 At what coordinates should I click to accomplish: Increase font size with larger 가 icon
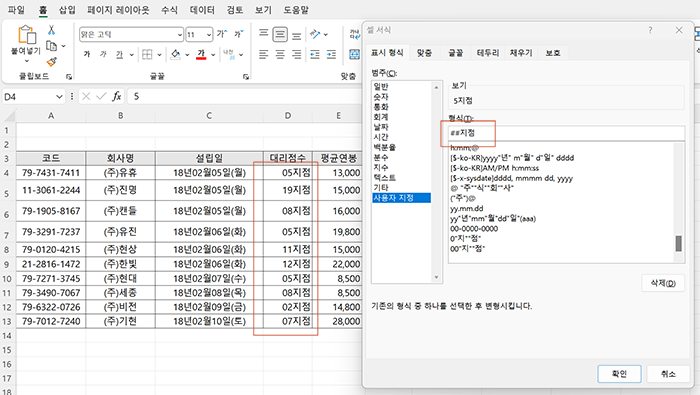point(222,34)
